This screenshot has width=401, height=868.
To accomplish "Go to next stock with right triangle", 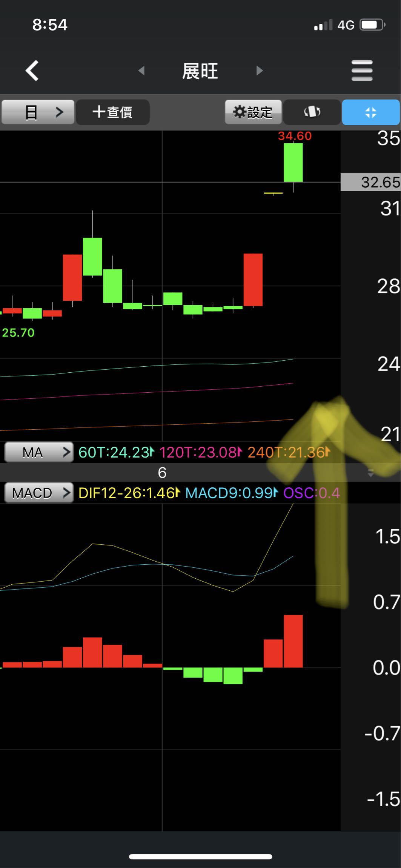I will click(259, 71).
